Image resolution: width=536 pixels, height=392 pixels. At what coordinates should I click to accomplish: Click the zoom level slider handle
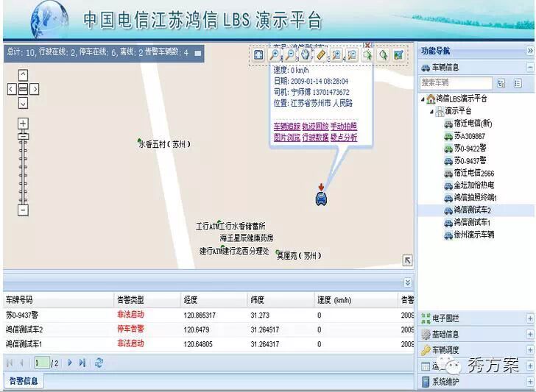click(23, 137)
